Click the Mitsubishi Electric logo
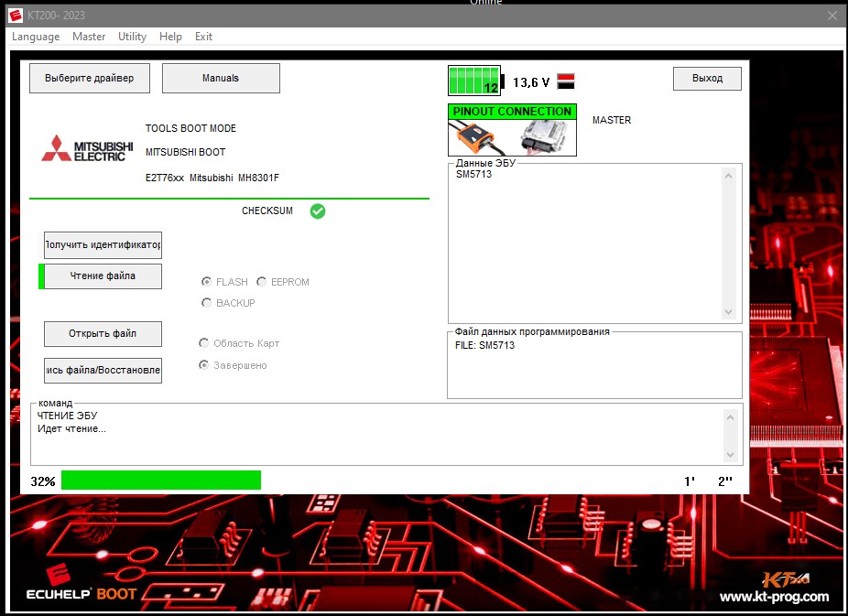 click(87, 149)
